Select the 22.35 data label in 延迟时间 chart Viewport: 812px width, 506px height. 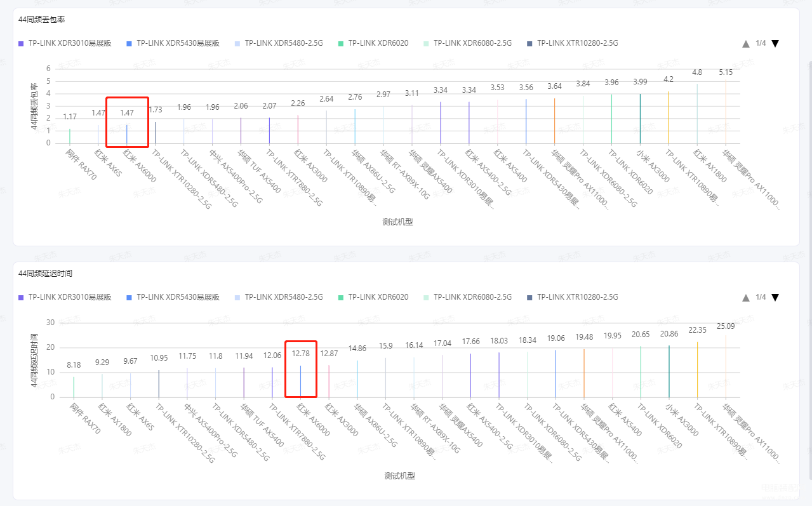[x=698, y=330]
